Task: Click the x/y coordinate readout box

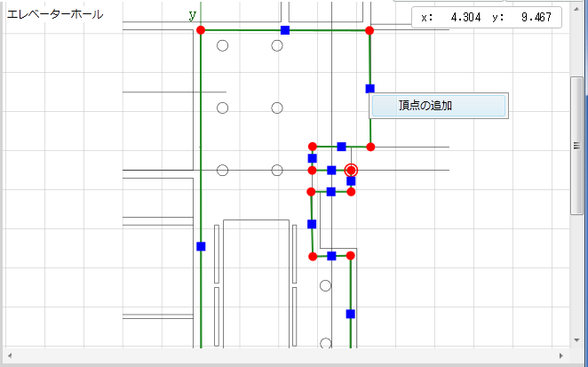Action: 487,17
